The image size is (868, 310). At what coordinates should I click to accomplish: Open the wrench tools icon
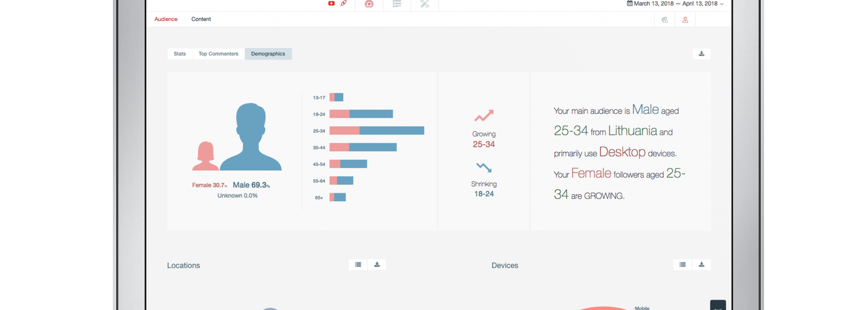click(x=424, y=4)
